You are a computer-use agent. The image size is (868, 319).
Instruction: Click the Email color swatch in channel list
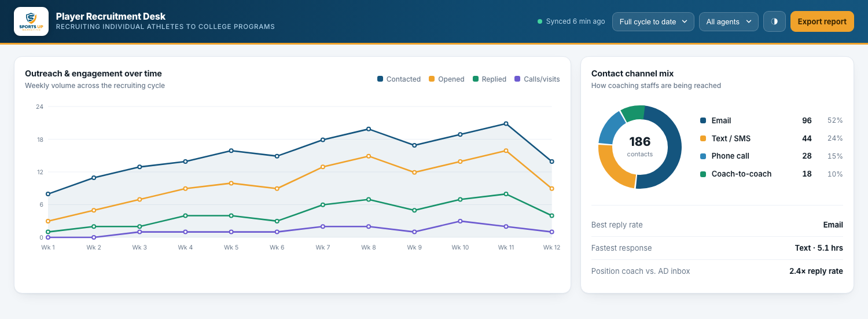pyautogui.click(x=703, y=121)
